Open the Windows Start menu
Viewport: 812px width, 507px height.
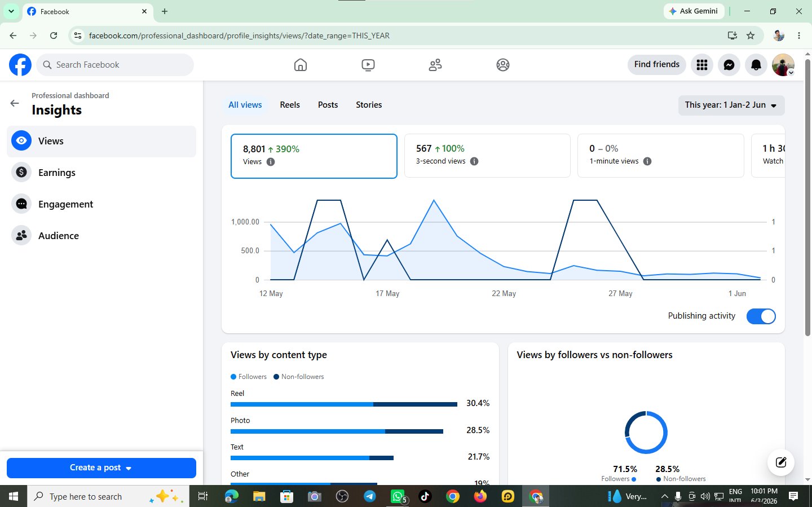[14, 496]
